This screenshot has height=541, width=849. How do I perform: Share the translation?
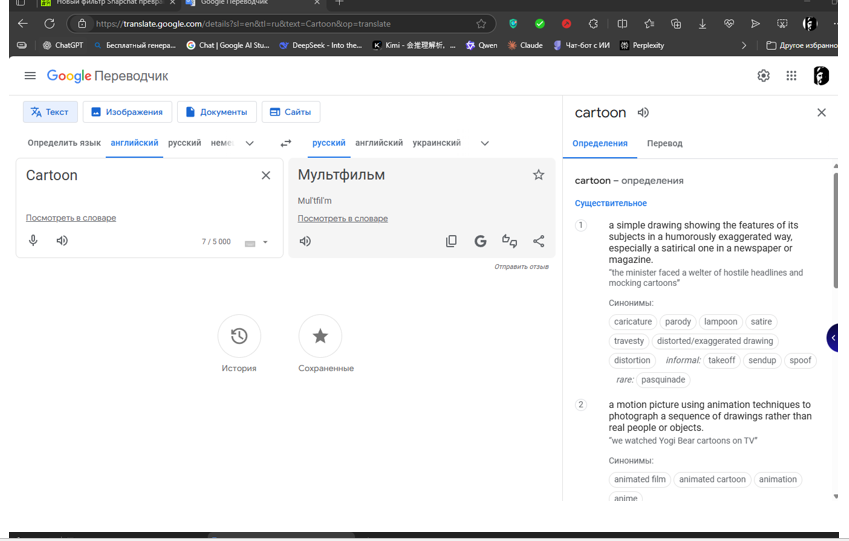(x=539, y=242)
